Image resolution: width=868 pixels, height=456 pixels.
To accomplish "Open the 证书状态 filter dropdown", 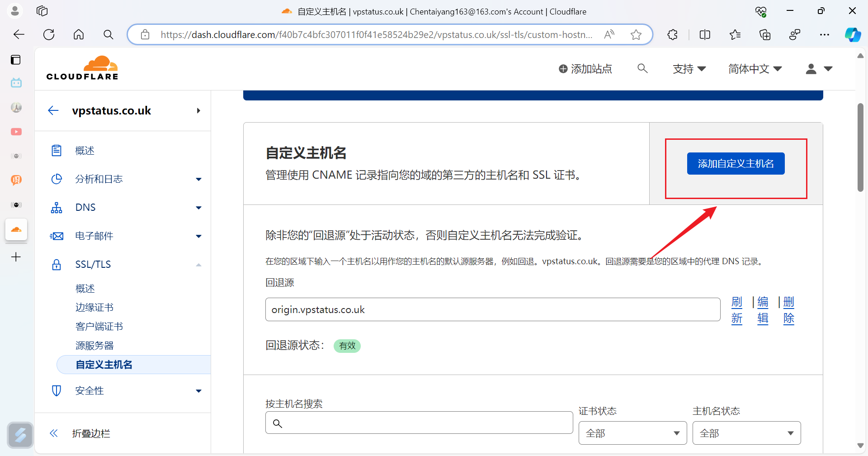I will [x=632, y=433].
